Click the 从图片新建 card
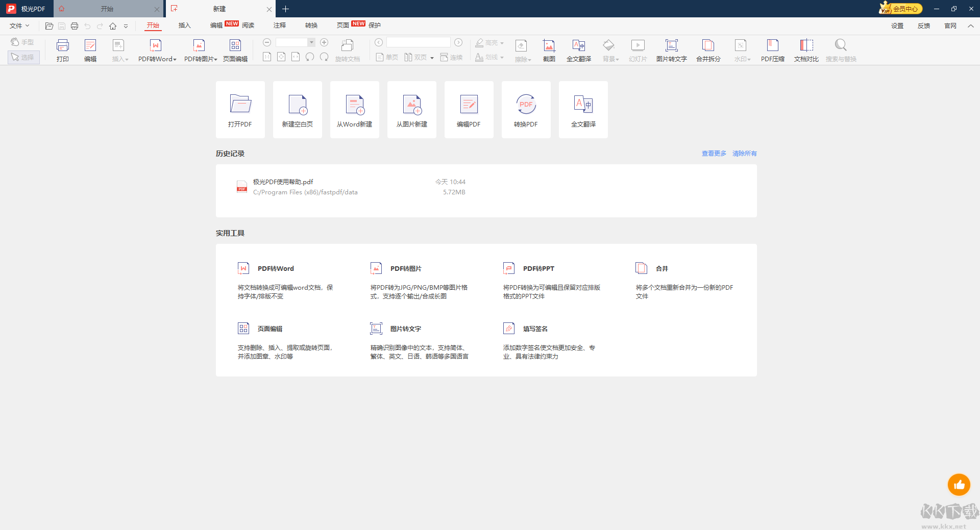 pyautogui.click(x=412, y=110)
